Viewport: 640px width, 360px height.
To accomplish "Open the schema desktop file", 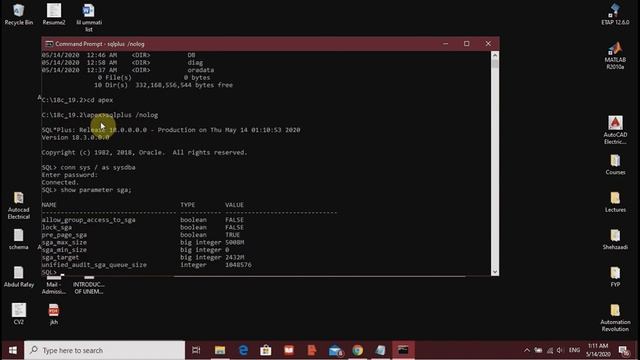I will [x=18, y=239].
